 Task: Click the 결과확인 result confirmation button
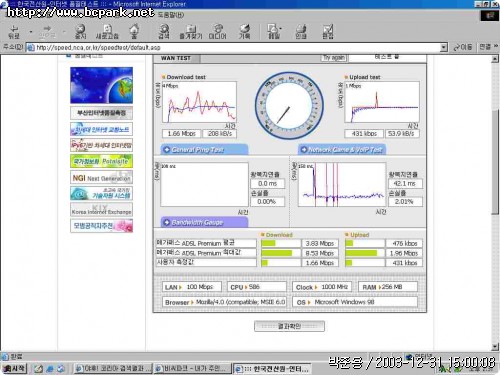[x=289, y=326]
